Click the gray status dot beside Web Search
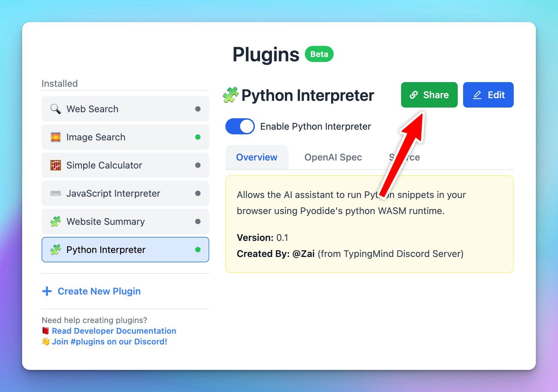This screenshot has width=558, height=392. 198,109
